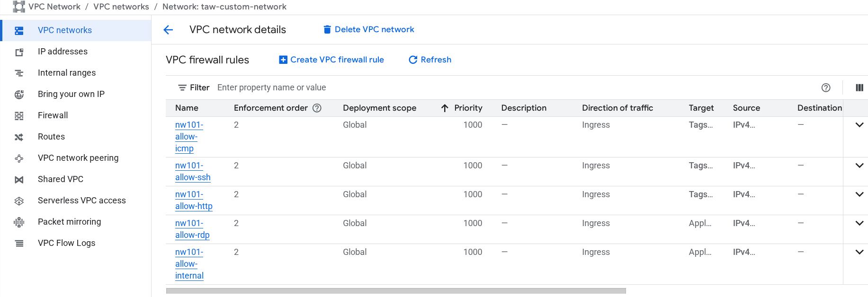Click the circular Refresh icon
The height and width of the screenshot is (297, 868).
413,60
